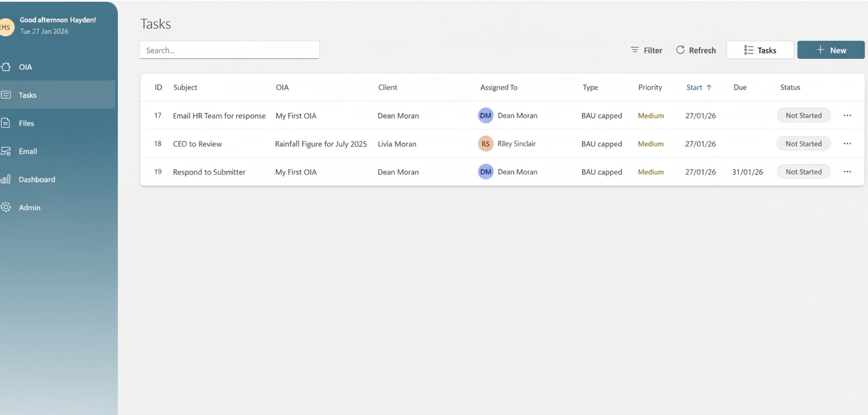Click Not Started status for task 18
Image resolution: width=868 pixels, height=415 pixels.
click(803, 144)
